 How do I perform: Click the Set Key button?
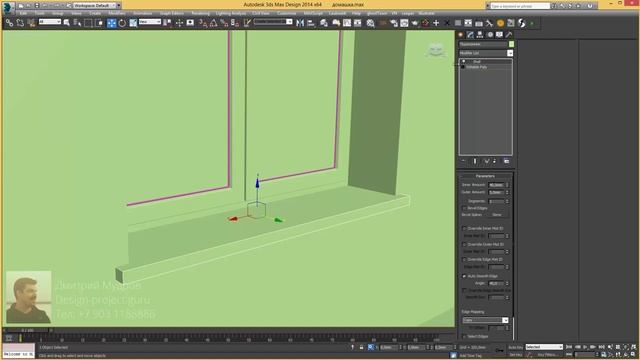[516, 355]
